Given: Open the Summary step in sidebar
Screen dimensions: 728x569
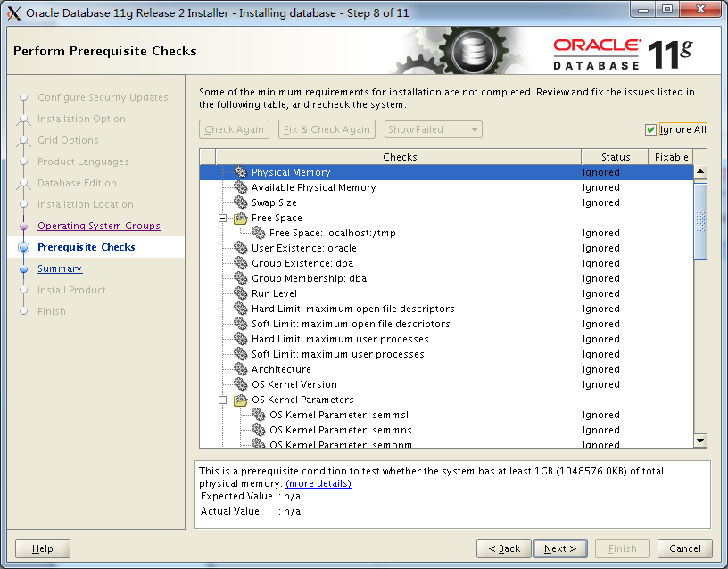Looking at the screenshot, I should (60, 268).
